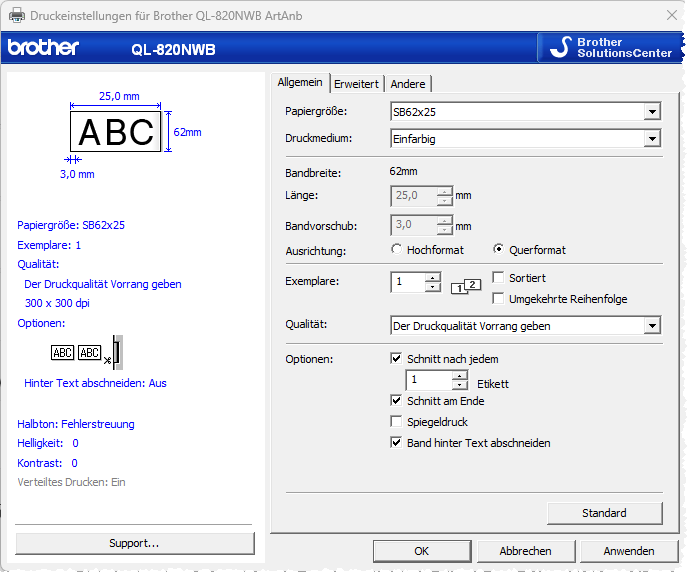Click the 'Verteiltes Drucken: Ein' text
This screenshot has height=572, width=688.
72,482
